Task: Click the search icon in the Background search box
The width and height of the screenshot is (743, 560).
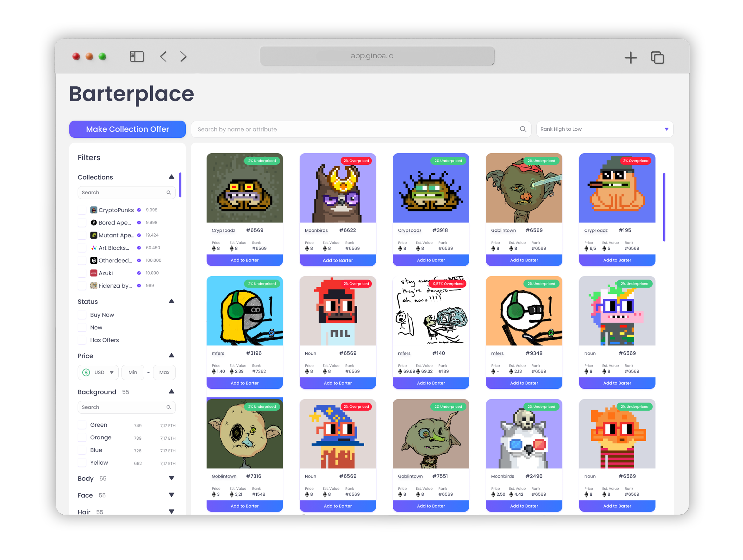Action: click(x=169, y=407)
